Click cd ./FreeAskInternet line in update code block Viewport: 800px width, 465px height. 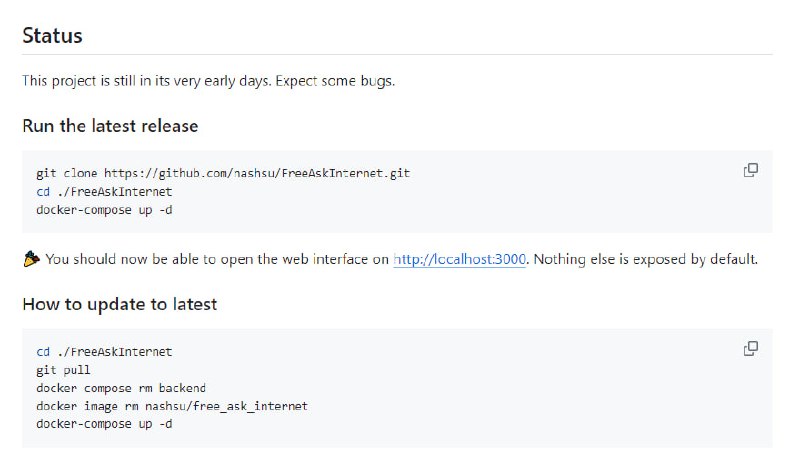[104, 352]
